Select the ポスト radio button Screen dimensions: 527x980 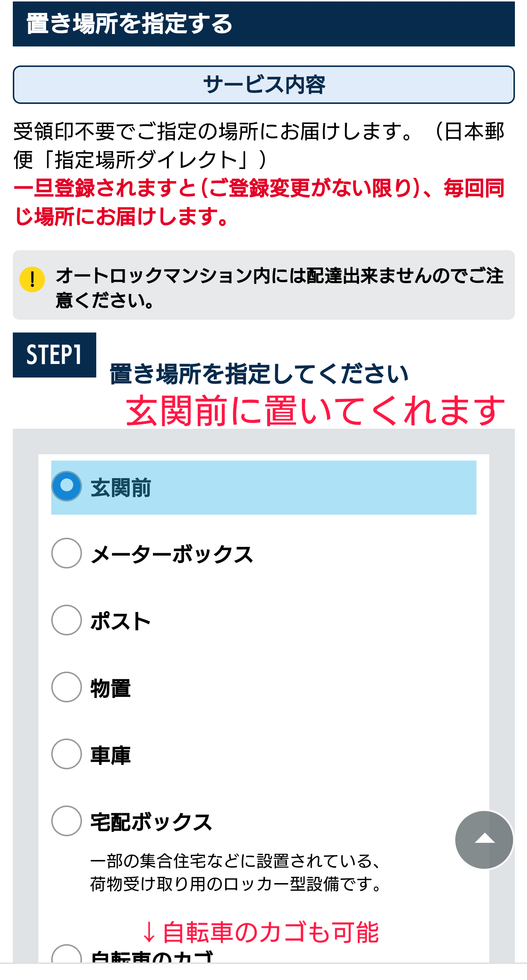67,620
